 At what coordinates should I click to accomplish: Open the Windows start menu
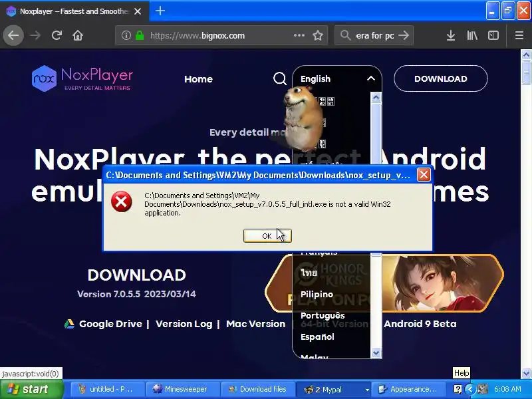pyautogui.click(x=31, y=389)
